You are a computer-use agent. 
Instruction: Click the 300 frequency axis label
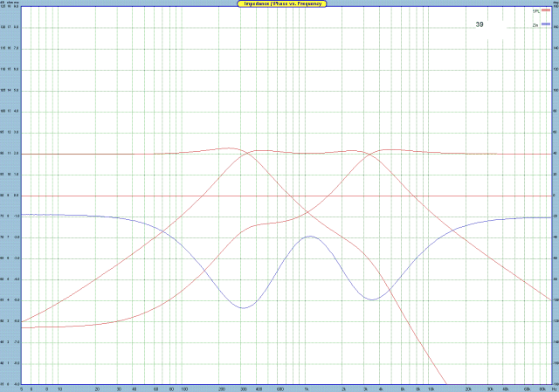point(244,389)
